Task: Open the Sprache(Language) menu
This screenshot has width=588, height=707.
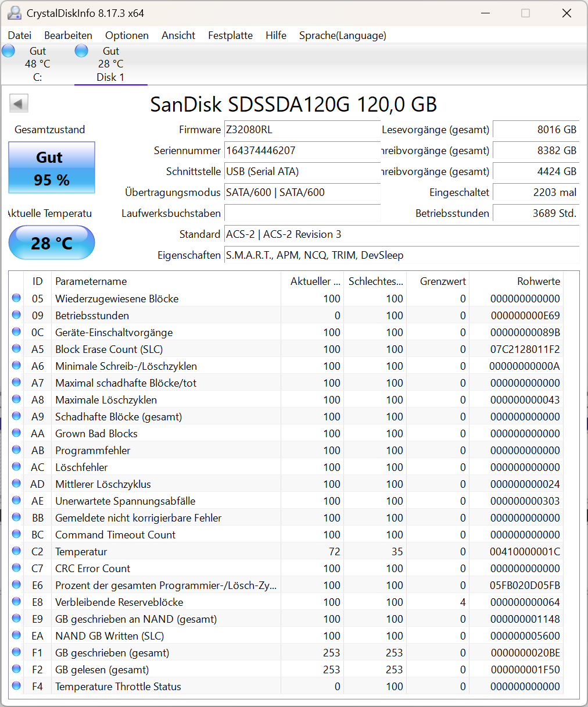Action: [343, 35]
